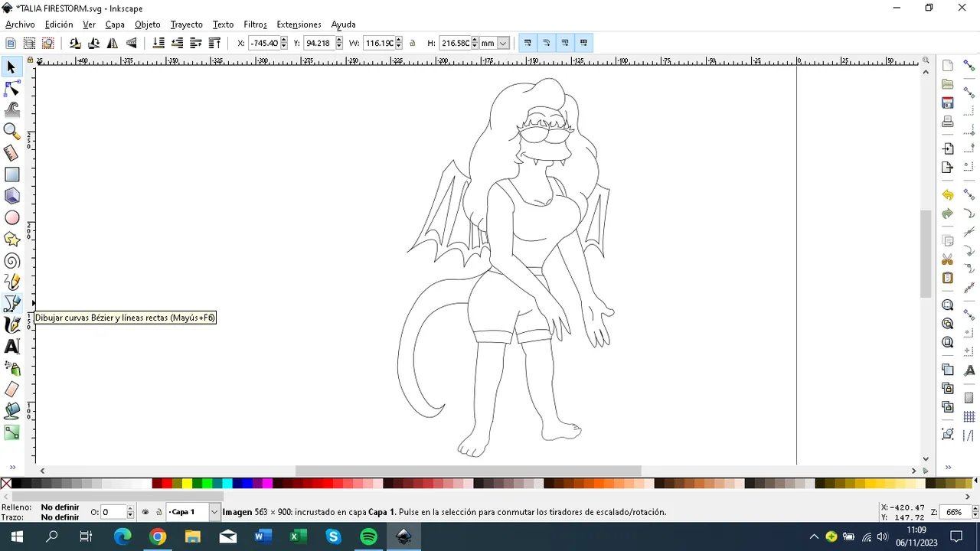
Task: Click the no-color X swatch
Action: [6, 483]
